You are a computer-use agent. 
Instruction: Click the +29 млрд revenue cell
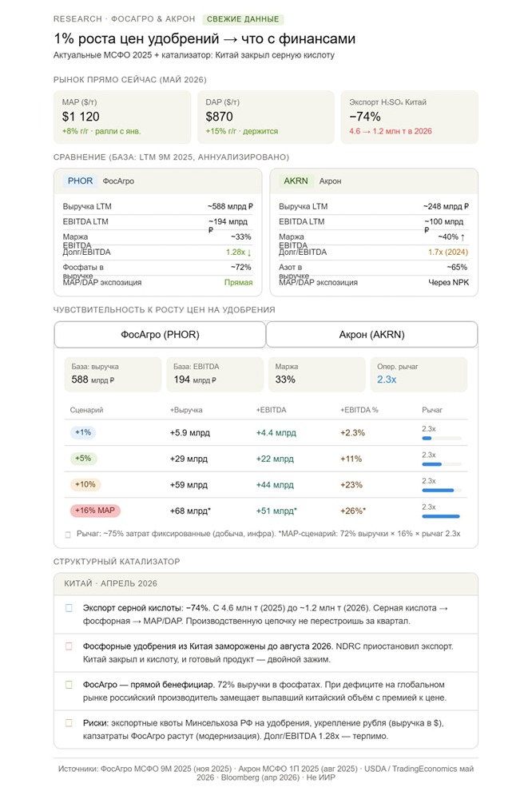pyautogui.click(x=189, y=459)
